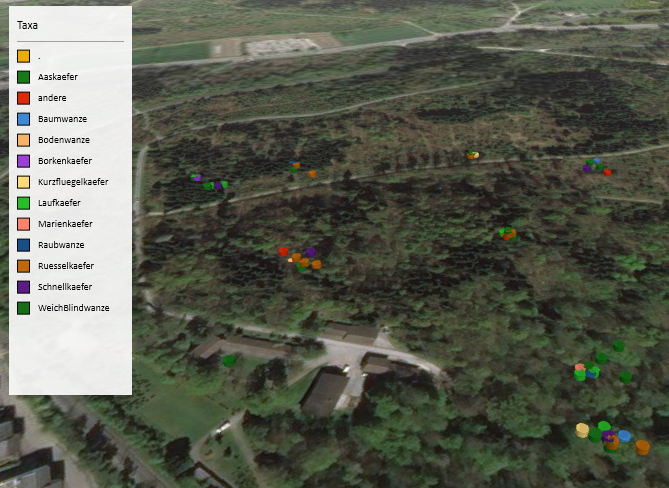Click the red andere legend swatch

click(23, 98)
